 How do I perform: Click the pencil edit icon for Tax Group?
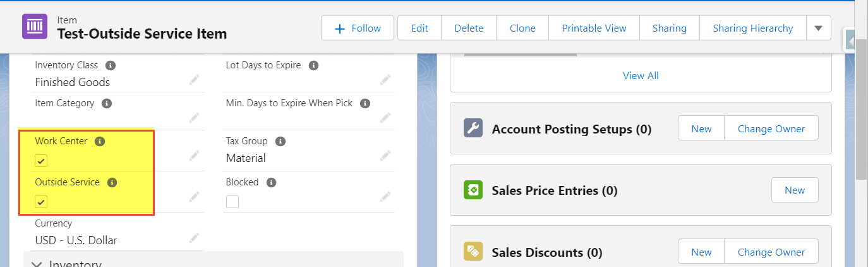[385, 156]
